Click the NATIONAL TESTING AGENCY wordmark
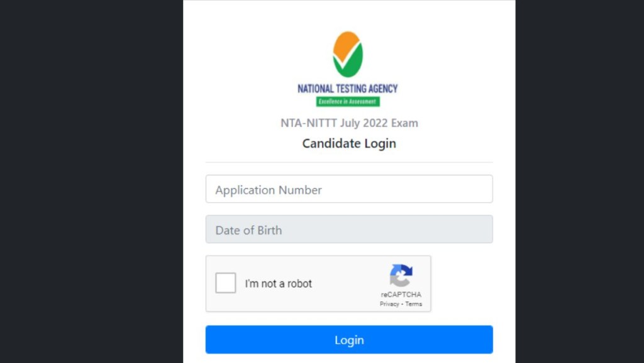Image resolution: width=644 pixels, height=363 pixels. tap(348, 88)
